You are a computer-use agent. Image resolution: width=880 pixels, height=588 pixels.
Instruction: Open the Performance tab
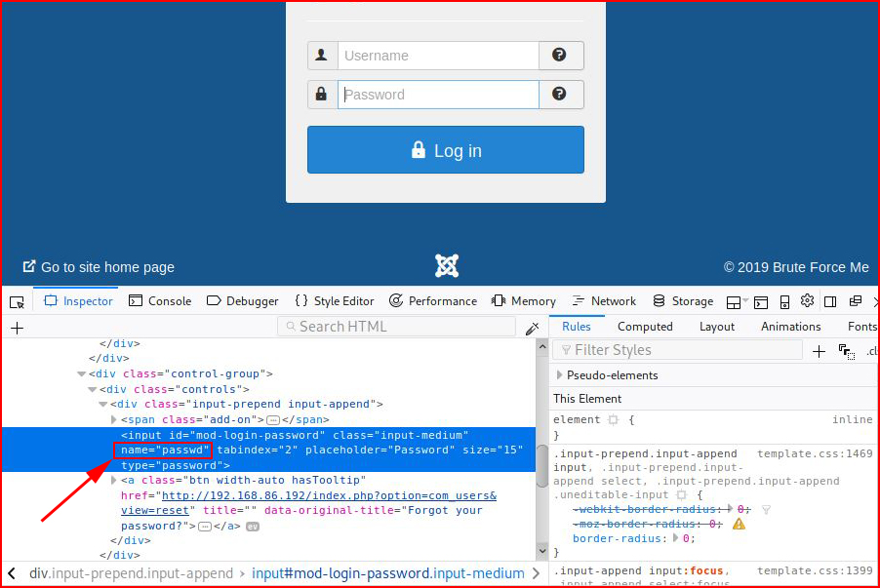tap(433, 301)
